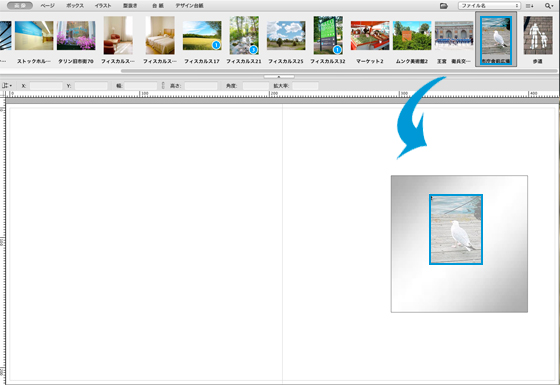
Task: Open the 型抜き tab
Action: pos(130,6)
